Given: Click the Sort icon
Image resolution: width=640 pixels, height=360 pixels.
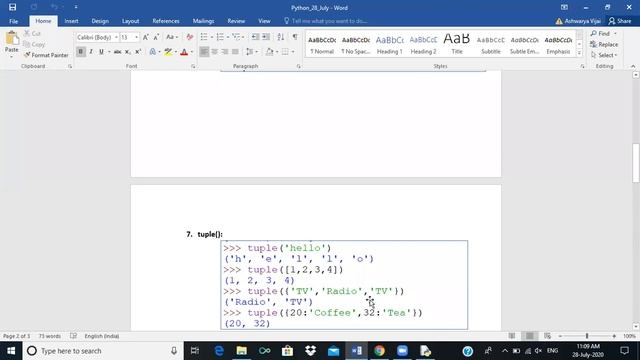Looking at the screenshot, I should 281,37.
